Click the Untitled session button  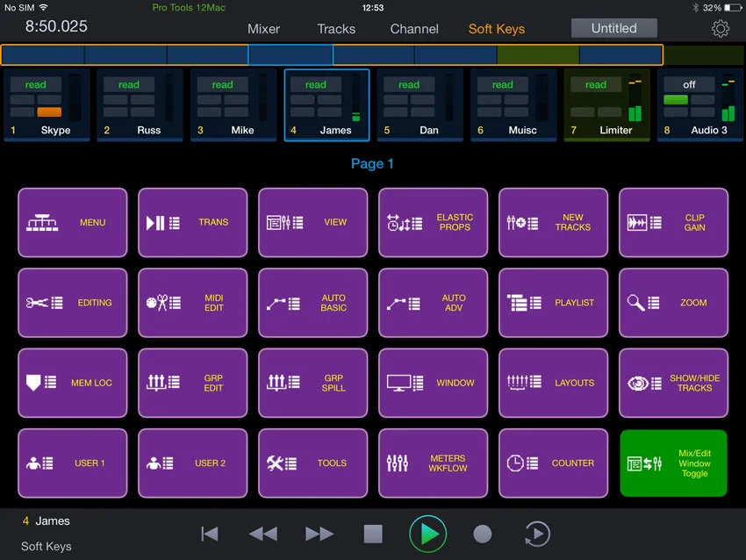point(613,28)
